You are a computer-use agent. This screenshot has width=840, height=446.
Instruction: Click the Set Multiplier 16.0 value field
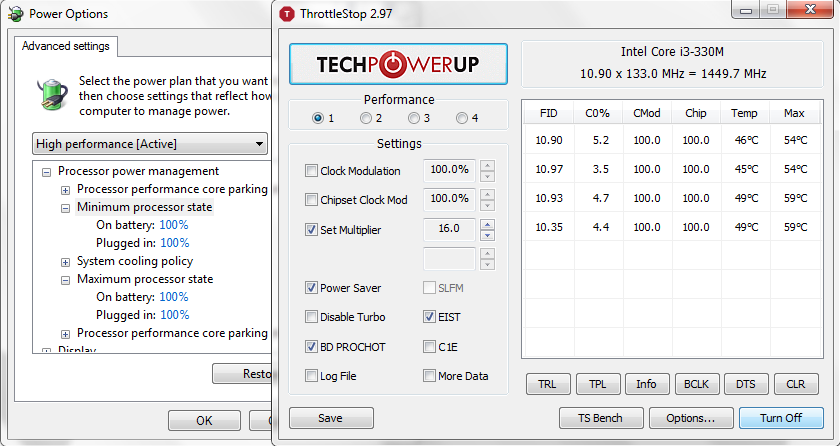tap(449, 229)
